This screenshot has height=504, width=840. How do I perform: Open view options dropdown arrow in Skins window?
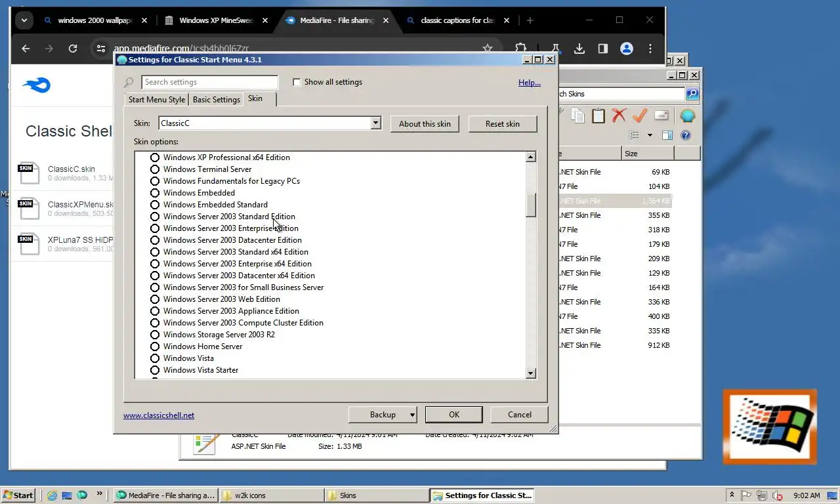tap(650, 135)
